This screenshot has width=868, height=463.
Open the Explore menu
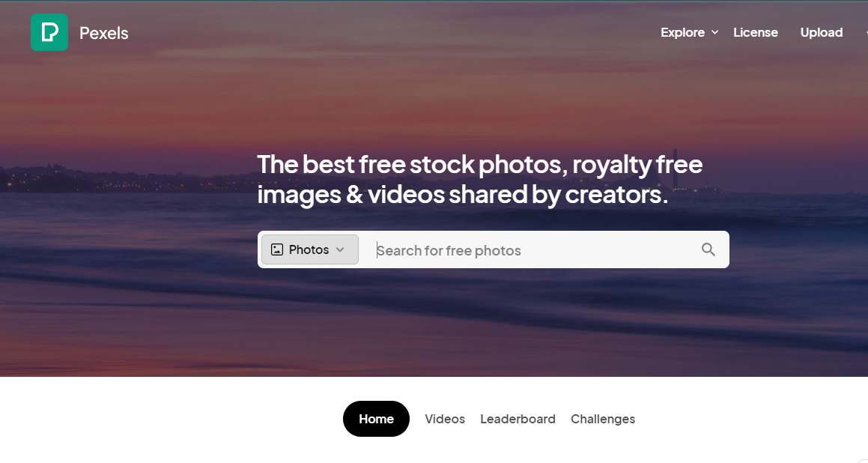(x=682, y=33)
